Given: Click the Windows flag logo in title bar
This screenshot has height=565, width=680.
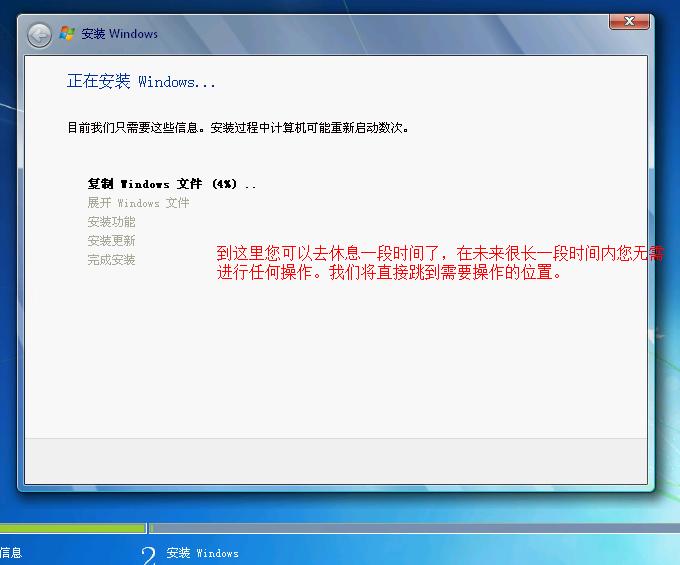Looking at the screenshot, I should pyautogui.click(x=67, y=34).
